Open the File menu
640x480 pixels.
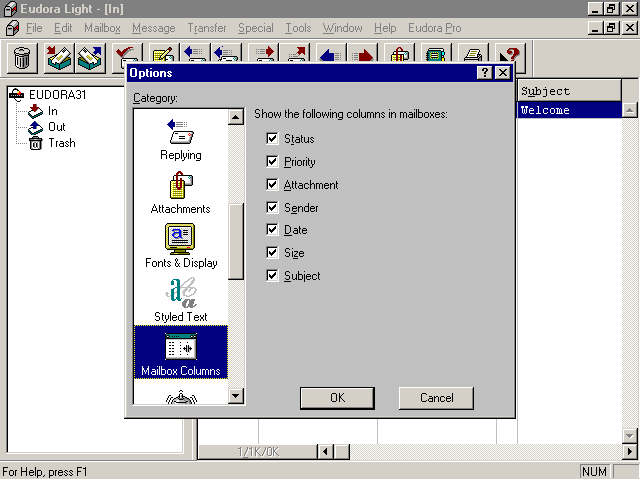coord(34,28)
